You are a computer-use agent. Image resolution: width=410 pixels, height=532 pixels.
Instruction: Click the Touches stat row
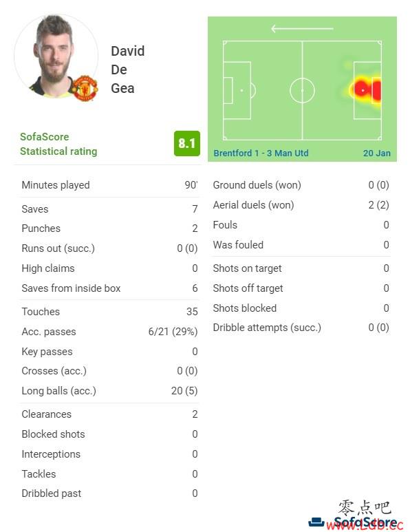109,312
